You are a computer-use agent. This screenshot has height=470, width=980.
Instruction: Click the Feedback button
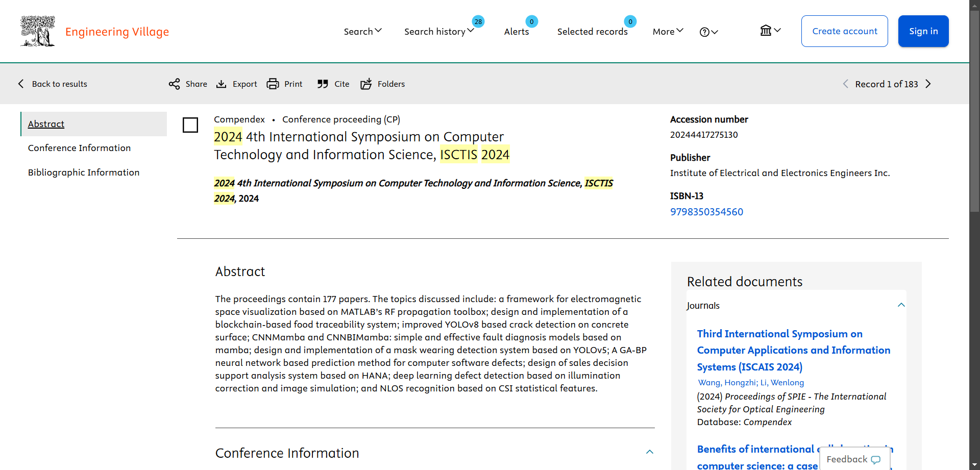(x=854, y=459)
